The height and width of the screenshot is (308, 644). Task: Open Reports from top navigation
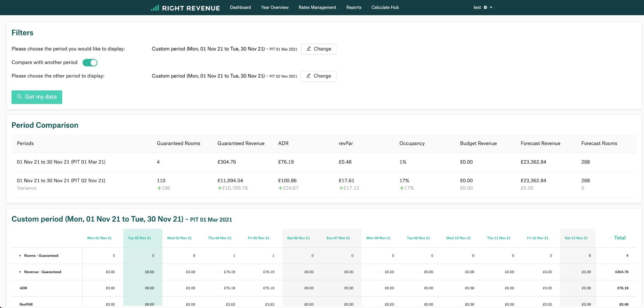click(x=353, y=7)
